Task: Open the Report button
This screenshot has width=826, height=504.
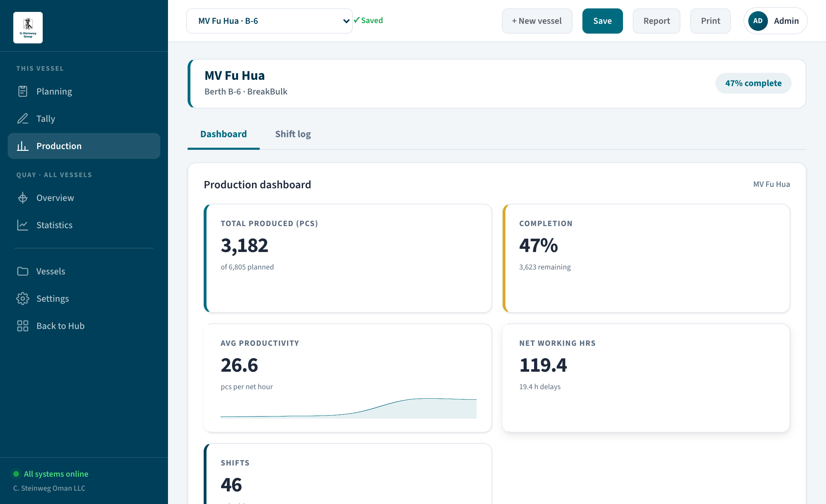Action: coord(657,21)
